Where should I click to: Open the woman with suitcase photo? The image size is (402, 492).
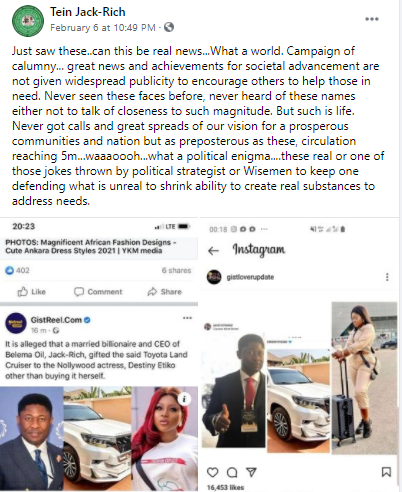[x=364, y=377]
